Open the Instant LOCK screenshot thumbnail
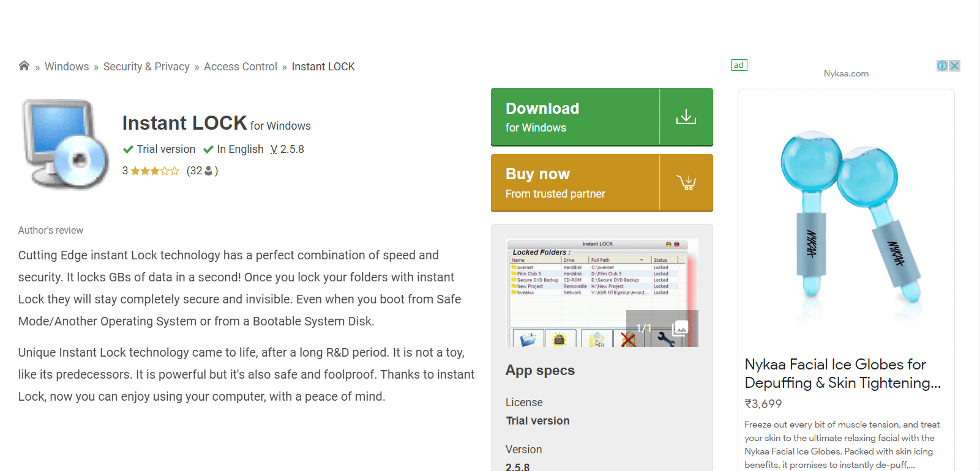This screenshot has width=980, height=471. (602, 293)
